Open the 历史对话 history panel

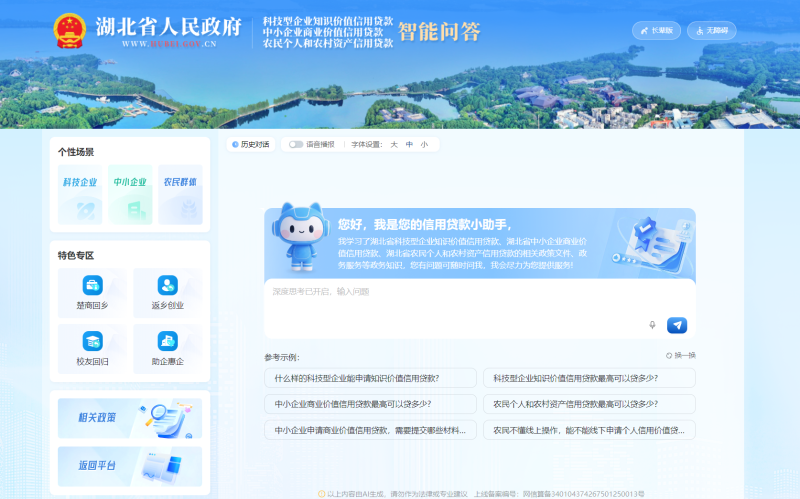point(250,144)
